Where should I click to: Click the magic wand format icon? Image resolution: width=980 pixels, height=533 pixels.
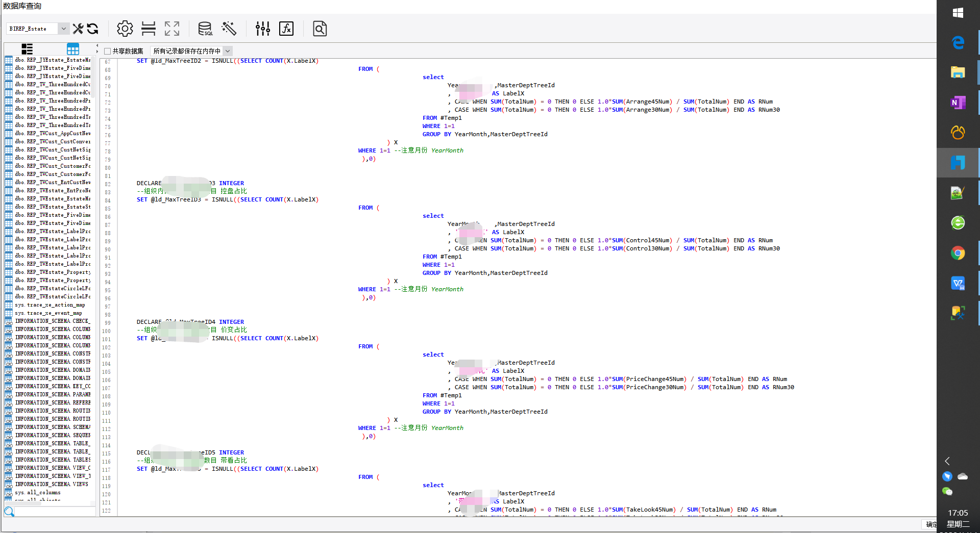point(229,29)
